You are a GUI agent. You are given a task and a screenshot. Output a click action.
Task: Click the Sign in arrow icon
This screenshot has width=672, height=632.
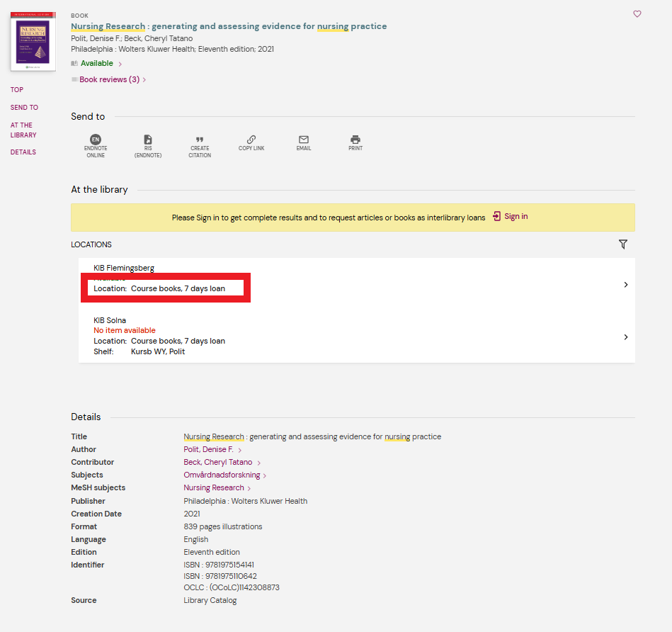(496, 216)
